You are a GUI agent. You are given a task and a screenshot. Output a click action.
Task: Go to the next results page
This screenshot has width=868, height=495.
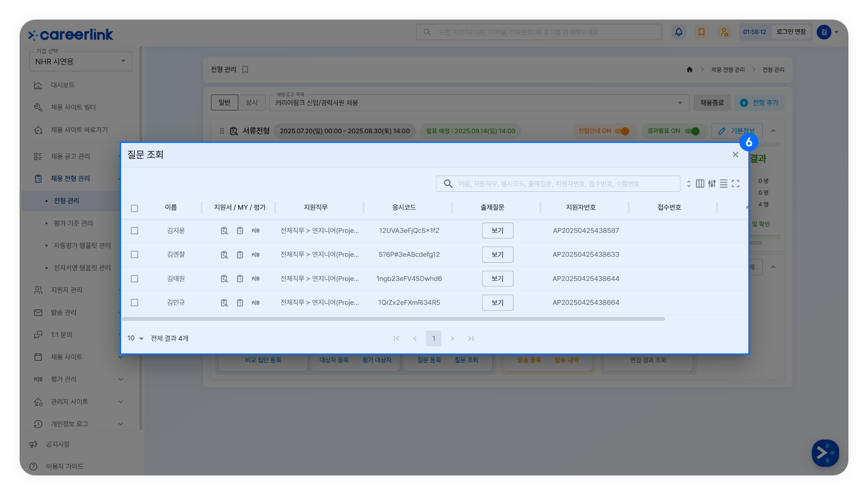pyautogui.click(x=452, y=339)
